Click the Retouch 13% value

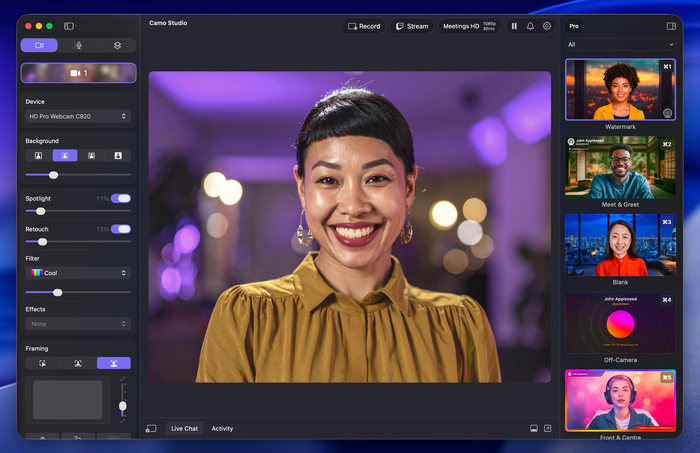pos(102,229)
